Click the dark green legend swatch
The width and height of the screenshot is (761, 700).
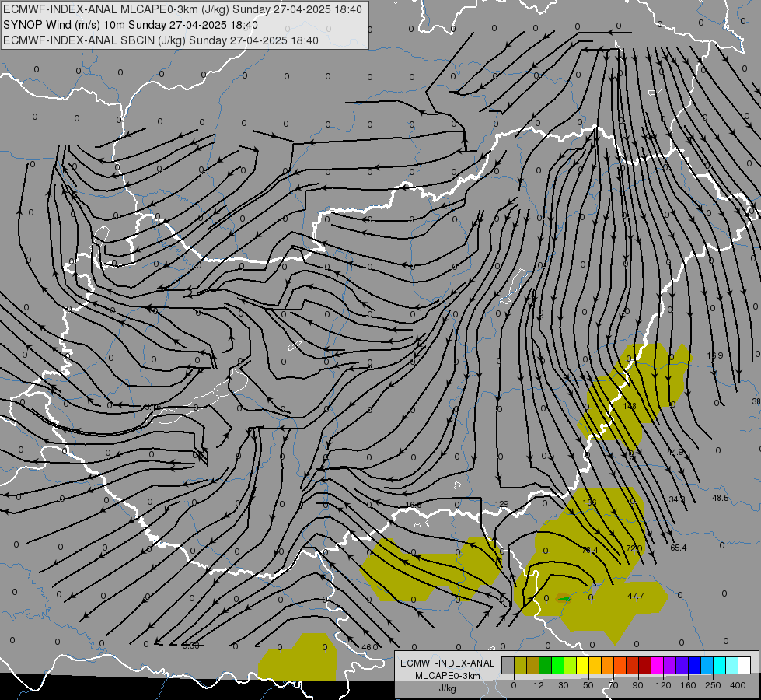[546, 665]
